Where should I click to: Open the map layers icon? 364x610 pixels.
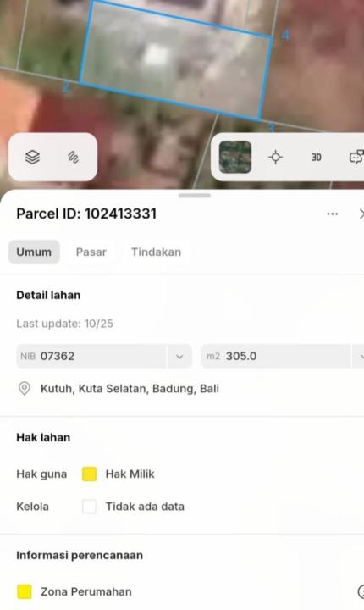(32, 158)
